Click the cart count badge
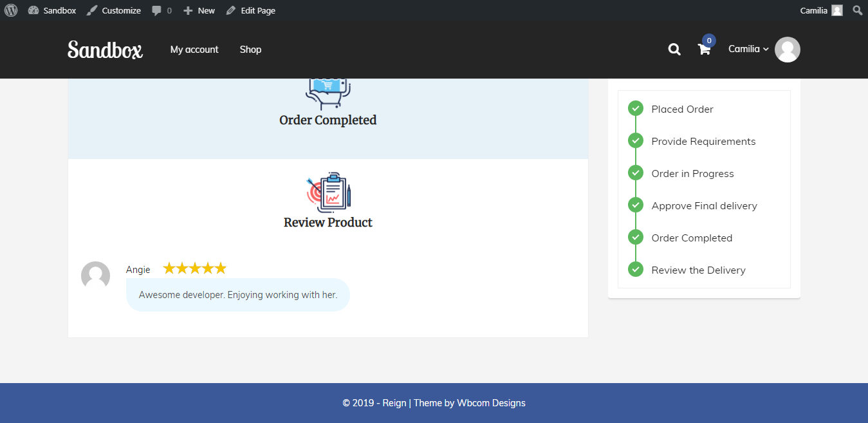Viewport: 868px width, 423px height. 709,41
